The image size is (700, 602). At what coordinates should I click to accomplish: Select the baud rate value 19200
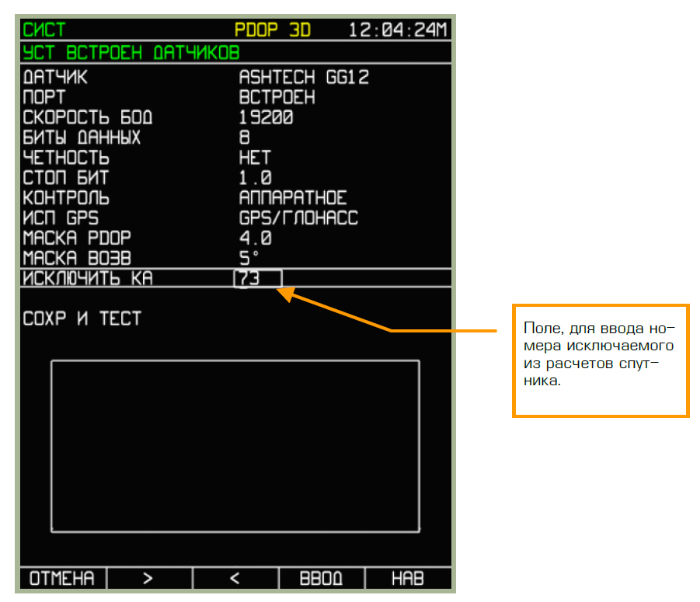coord(266,118)
